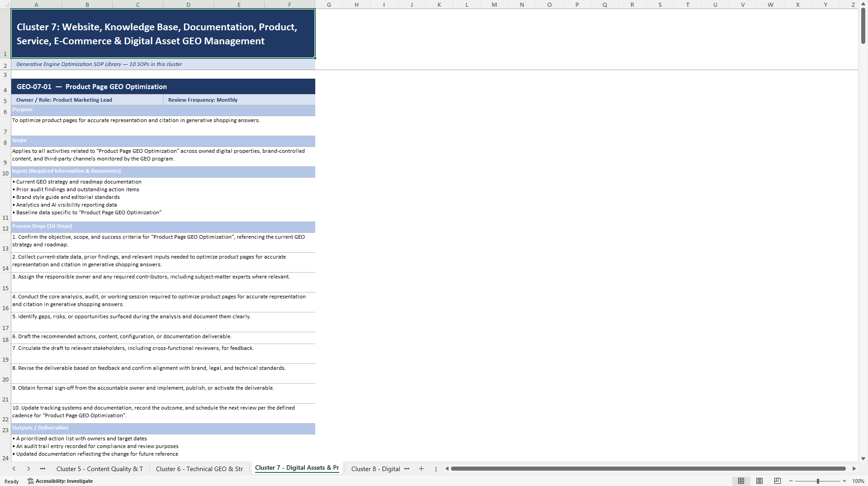The width and height of the screenshot is (868, 486).
Task: Select the Scope section header
Action: coord(163,141)
